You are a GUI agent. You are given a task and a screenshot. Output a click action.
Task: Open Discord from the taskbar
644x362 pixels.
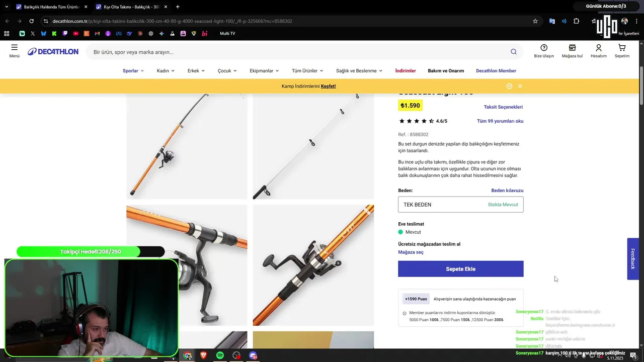253,355
